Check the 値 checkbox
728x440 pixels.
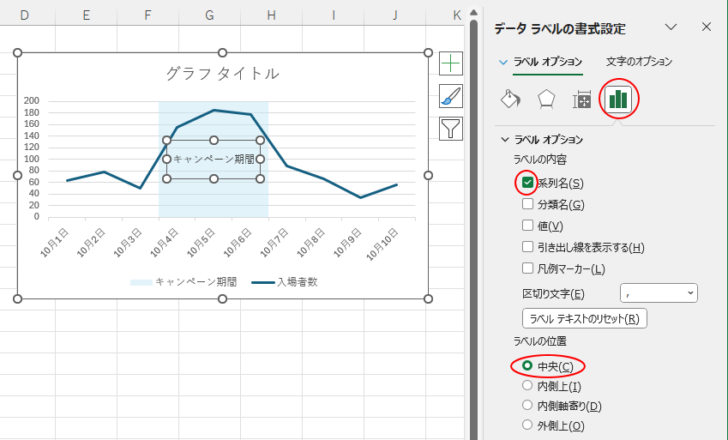pos(527,226)
